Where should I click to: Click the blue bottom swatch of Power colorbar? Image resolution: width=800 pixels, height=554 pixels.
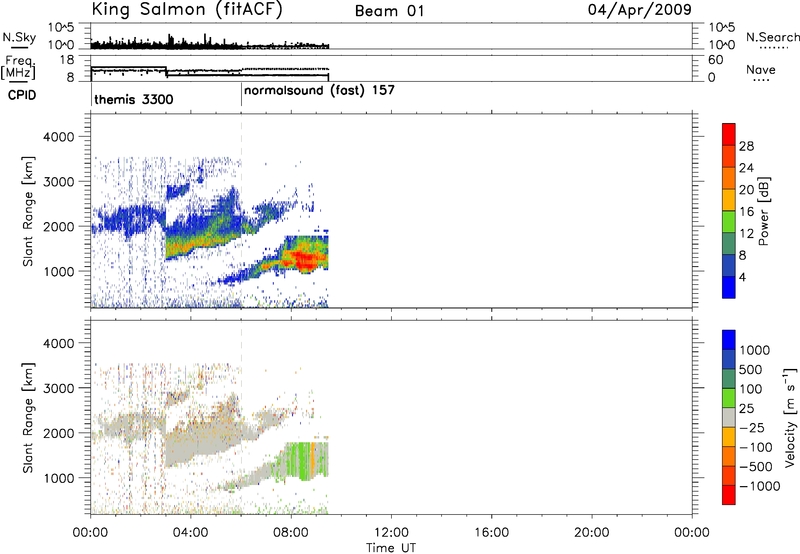(729, 287)
